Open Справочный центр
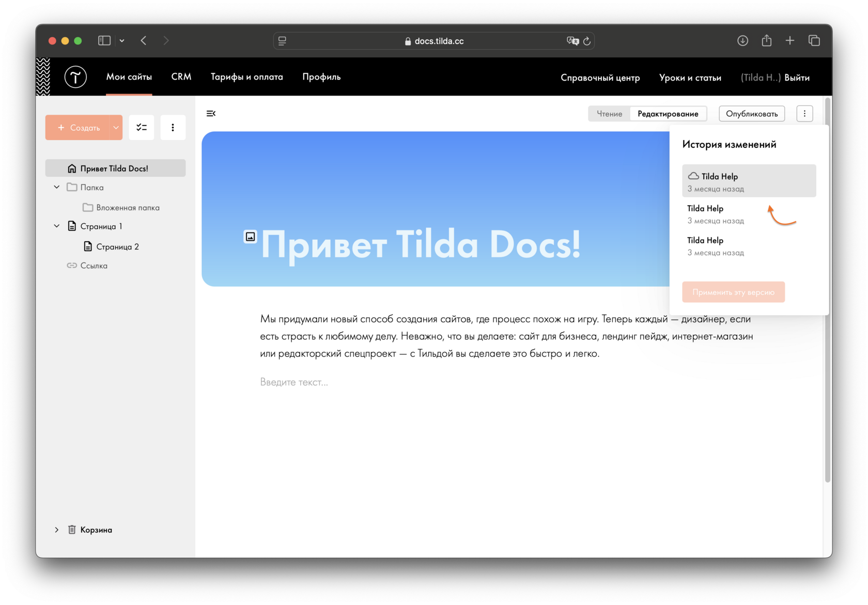 tap(600, 77)
